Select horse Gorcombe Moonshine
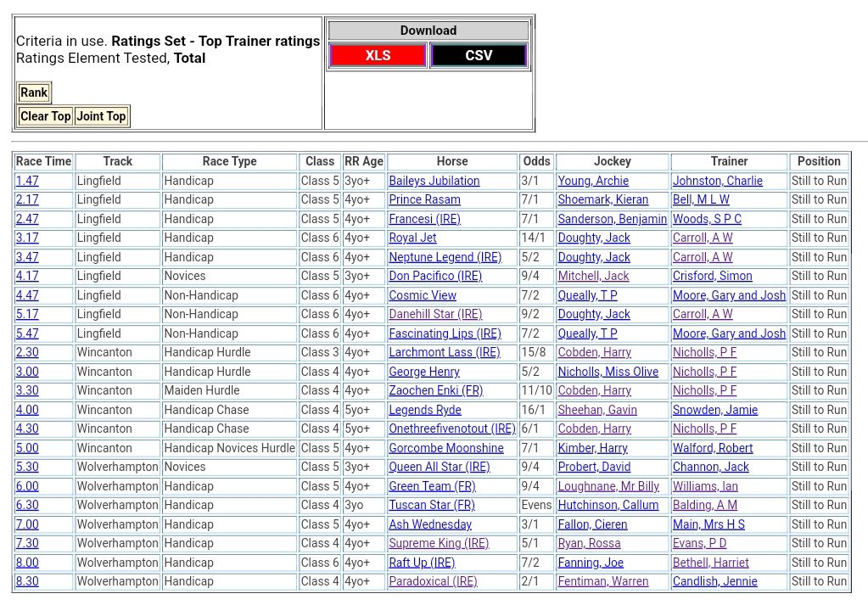868x605 pixels. point(445,448)
